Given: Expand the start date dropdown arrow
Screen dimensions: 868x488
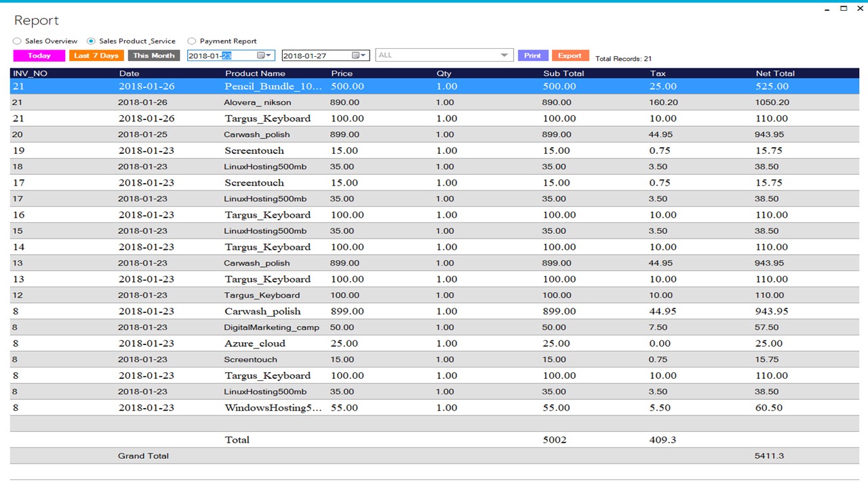Looking at the screenshot, I should tap(269, 55).
